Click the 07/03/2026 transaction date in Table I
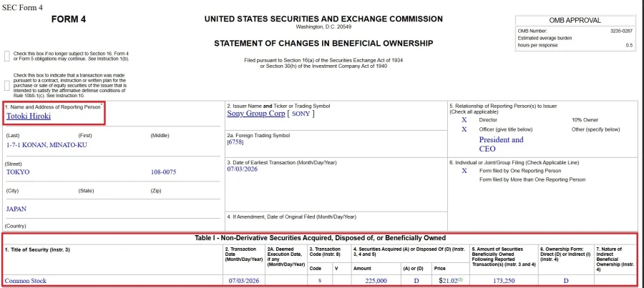The height and width of the screenshot is (288, 644). click(x=244, y=281)
